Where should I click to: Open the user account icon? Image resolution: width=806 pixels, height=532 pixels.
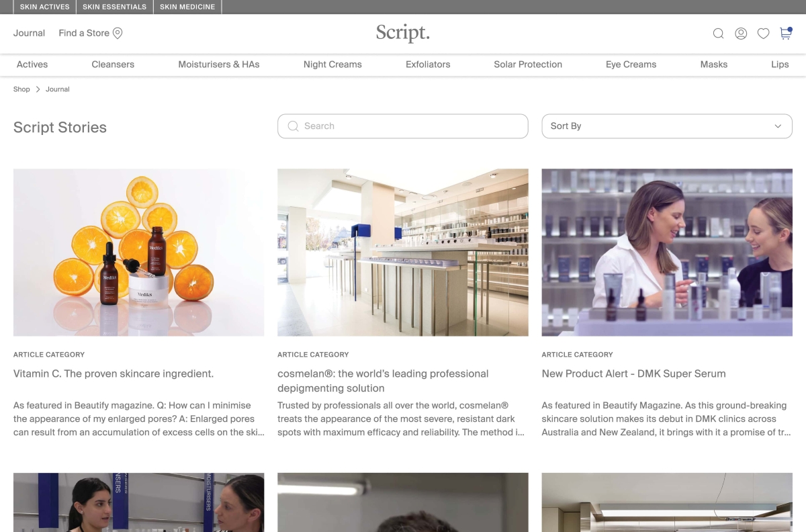[741, 34]
